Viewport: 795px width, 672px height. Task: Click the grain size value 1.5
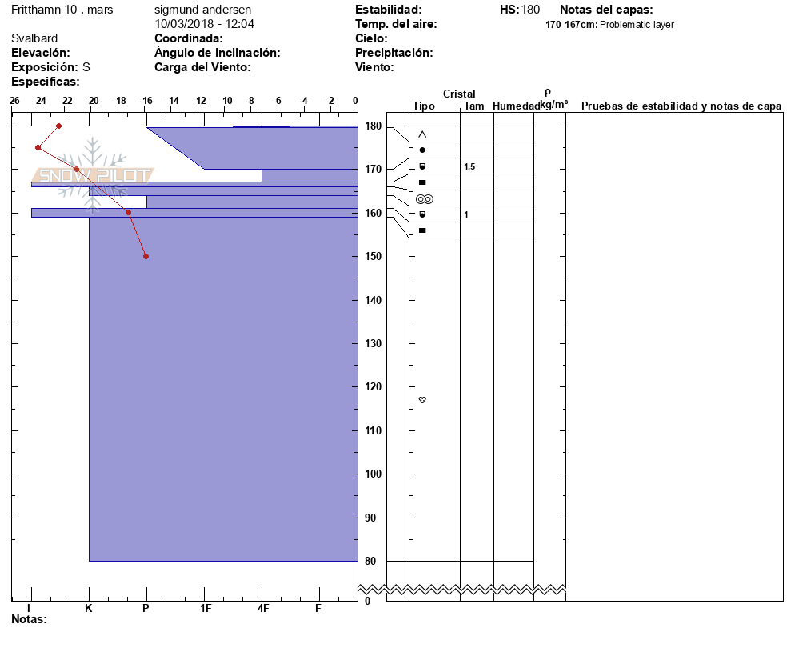(469, 166)
